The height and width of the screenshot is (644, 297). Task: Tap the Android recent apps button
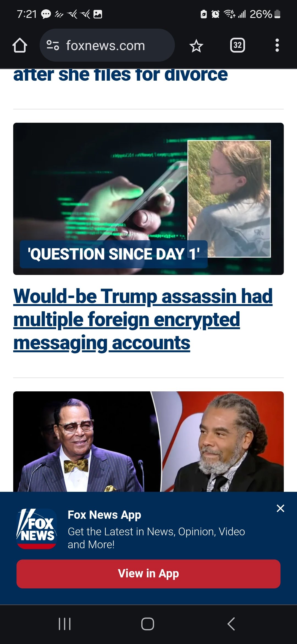[65, 624]
